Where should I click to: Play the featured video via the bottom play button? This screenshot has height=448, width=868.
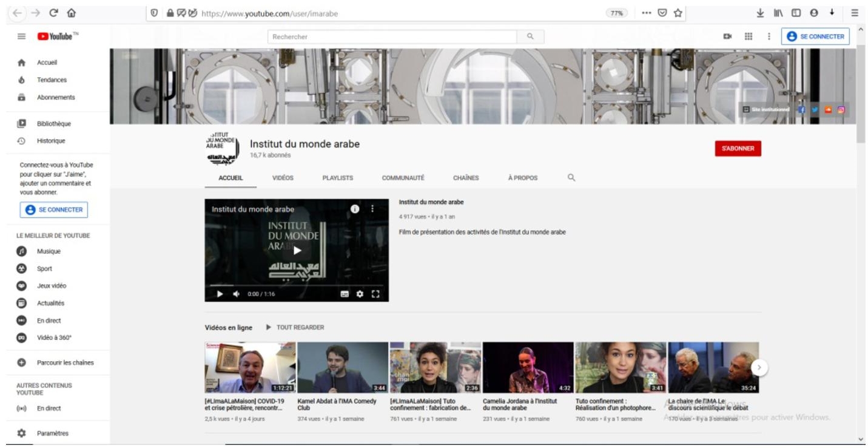tap(220, 294)
